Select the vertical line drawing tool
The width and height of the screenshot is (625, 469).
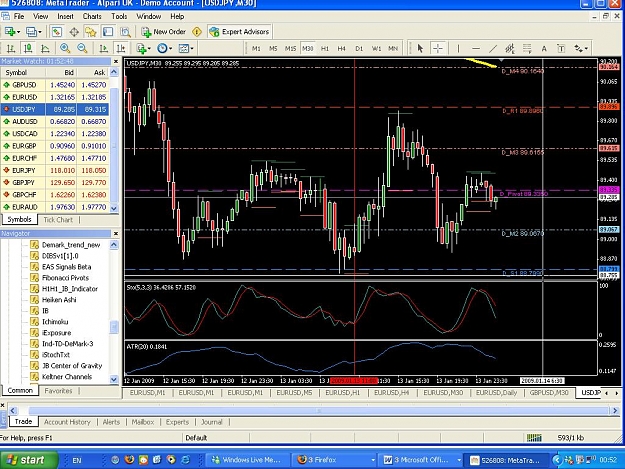[x=458, y=49]
